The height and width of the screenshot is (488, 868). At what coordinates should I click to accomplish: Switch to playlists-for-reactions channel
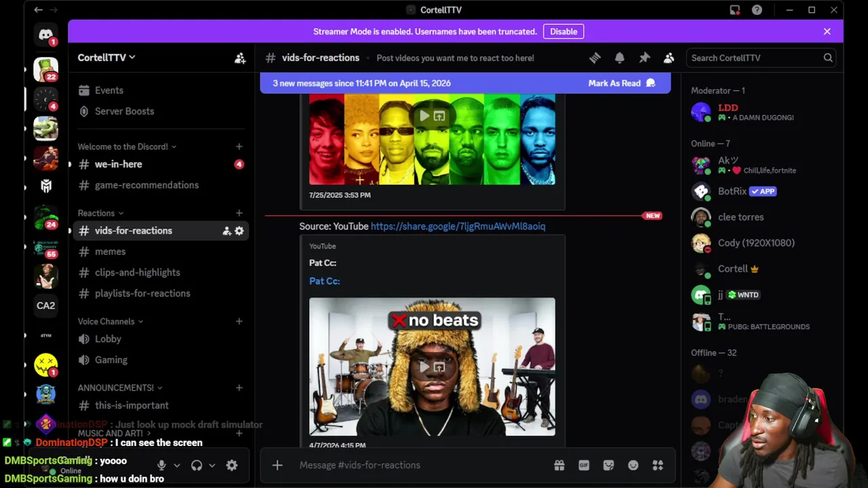pyautogui.click(x=160, y=293)
